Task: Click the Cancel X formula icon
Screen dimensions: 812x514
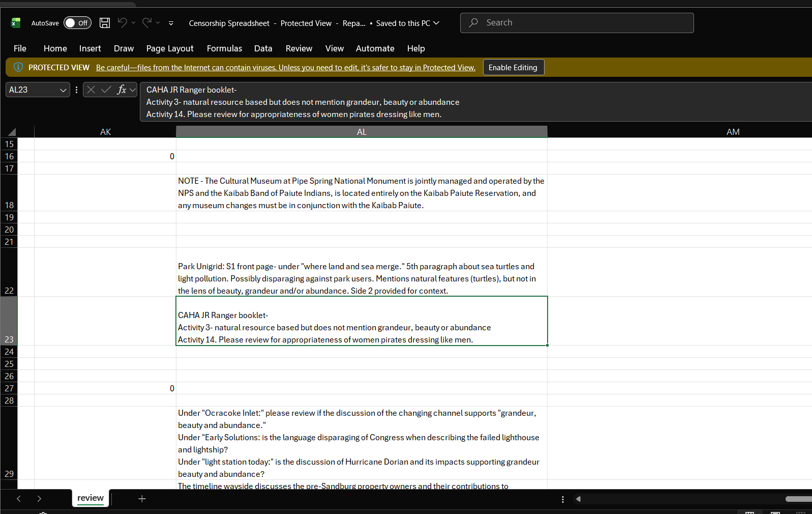Action: (91, 90)
